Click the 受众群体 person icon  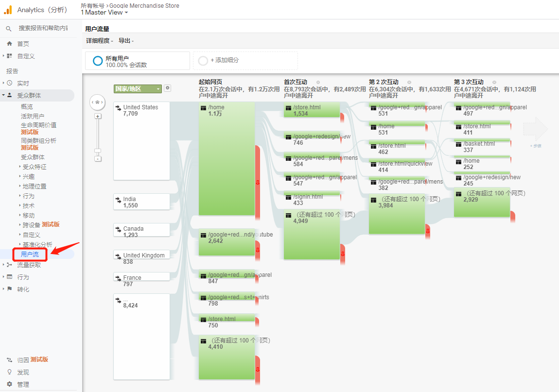[10, 95]
